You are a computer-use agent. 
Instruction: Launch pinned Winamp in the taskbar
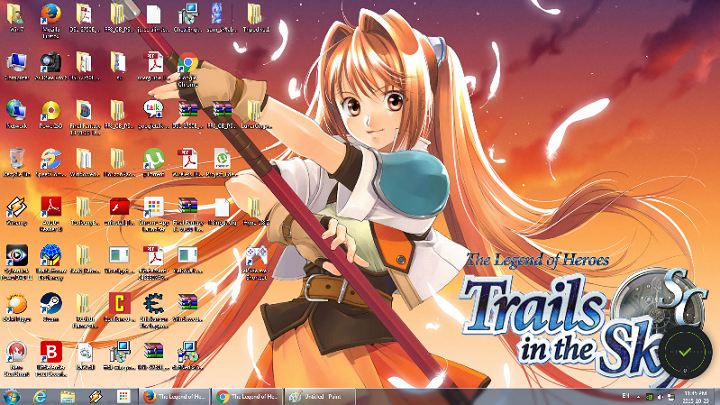[x=96, y=397]
